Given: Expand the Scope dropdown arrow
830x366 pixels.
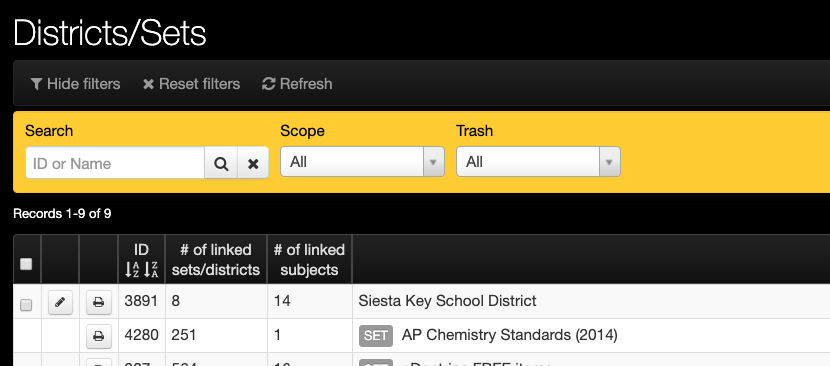Looking at the screenshot, I should 434,162.
